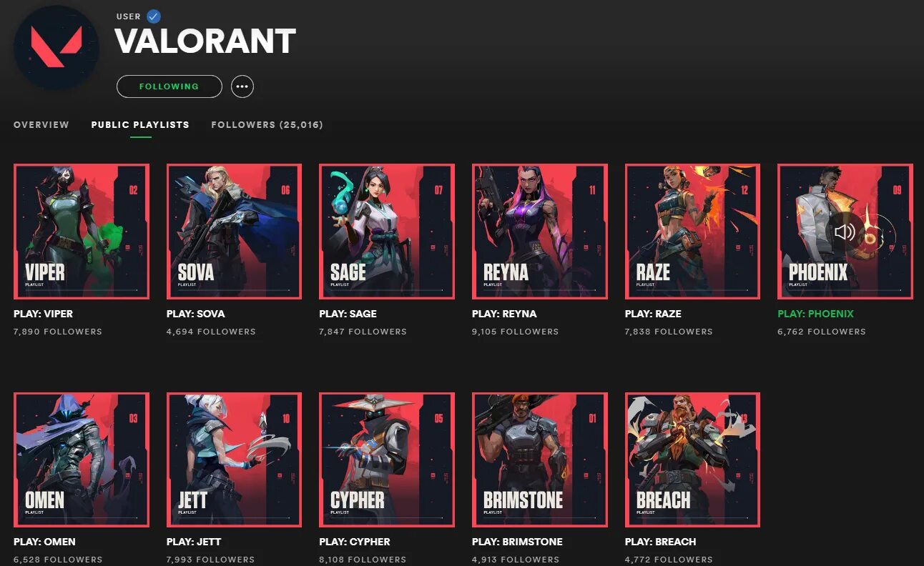Open the Cypher playlist cover
The width and height of the screenshot is (924, 566).
387,460
